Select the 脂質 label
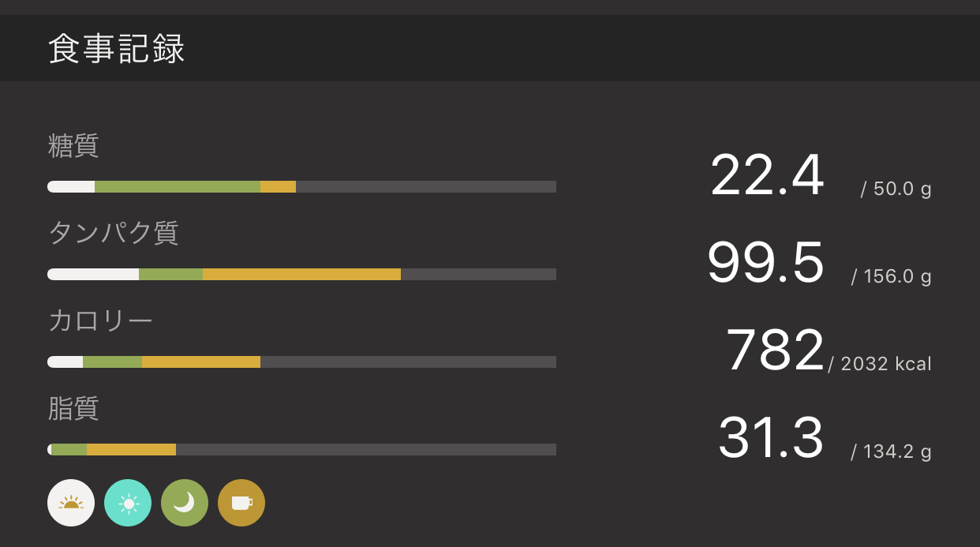The image size is (980, 547). pos(73,409)
